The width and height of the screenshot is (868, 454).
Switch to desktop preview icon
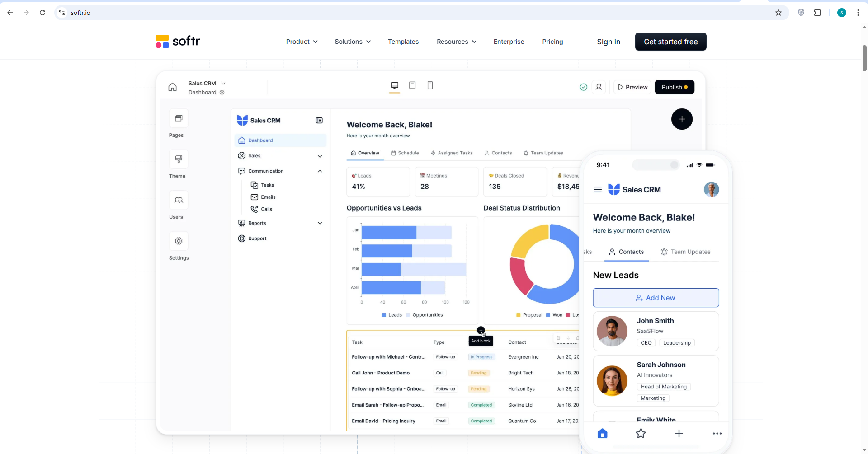(x=395, y=85)
